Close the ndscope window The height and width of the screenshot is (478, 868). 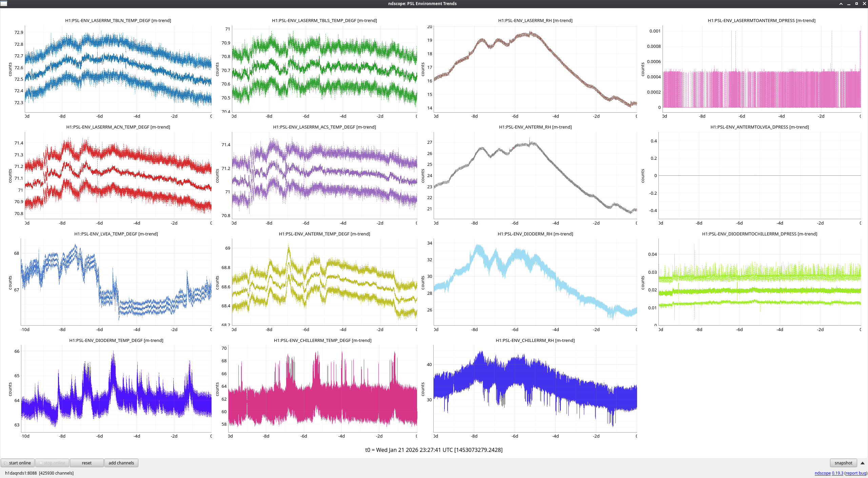[x=864, y=4]
